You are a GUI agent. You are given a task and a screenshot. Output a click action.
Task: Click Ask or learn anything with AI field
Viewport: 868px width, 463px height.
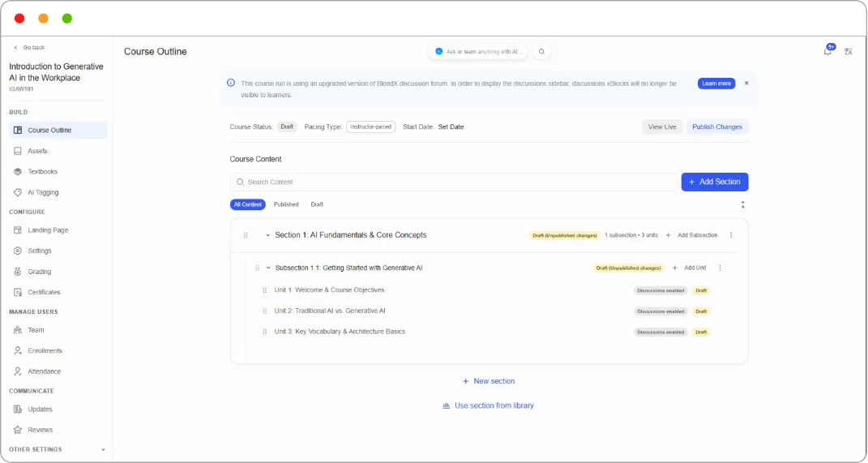478,52
